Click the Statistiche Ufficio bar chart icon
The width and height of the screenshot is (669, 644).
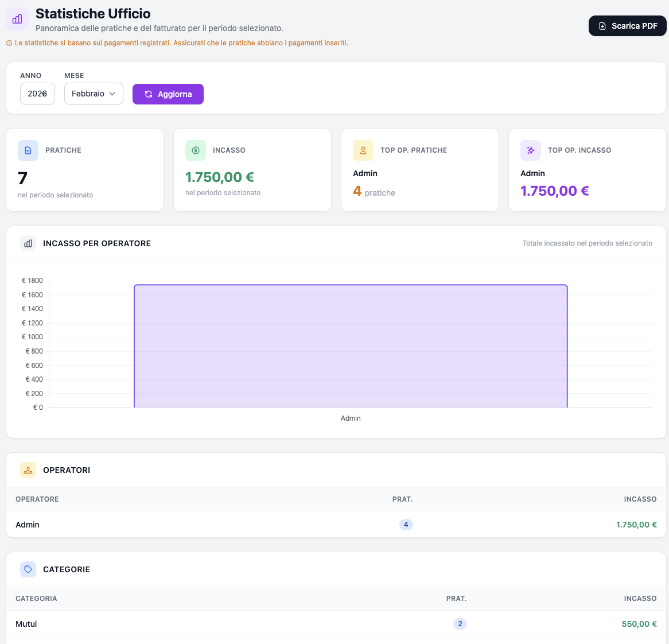tap(17, 19)
